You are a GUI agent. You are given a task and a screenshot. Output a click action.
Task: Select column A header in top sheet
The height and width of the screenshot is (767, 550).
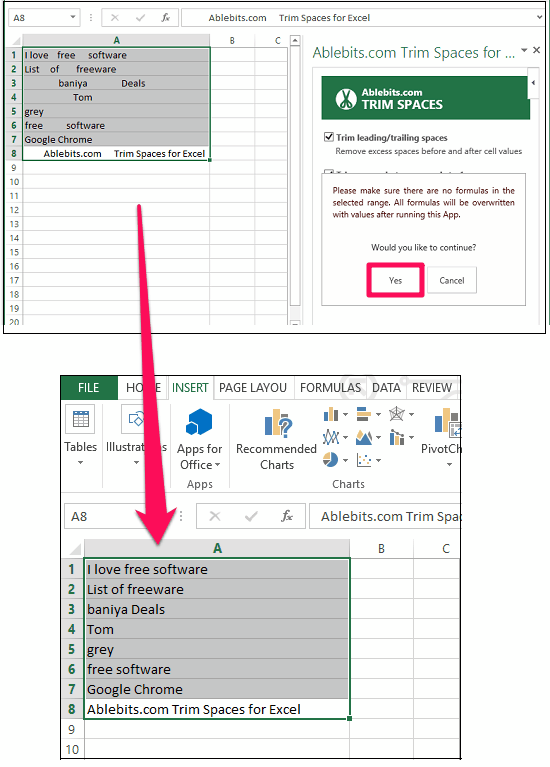coord(116,40)
